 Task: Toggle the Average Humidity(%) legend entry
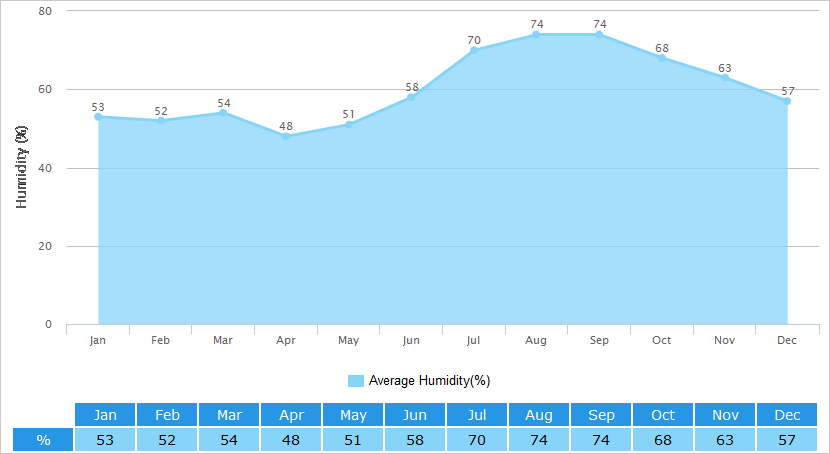pyautogui.click(x=419, y=380)
